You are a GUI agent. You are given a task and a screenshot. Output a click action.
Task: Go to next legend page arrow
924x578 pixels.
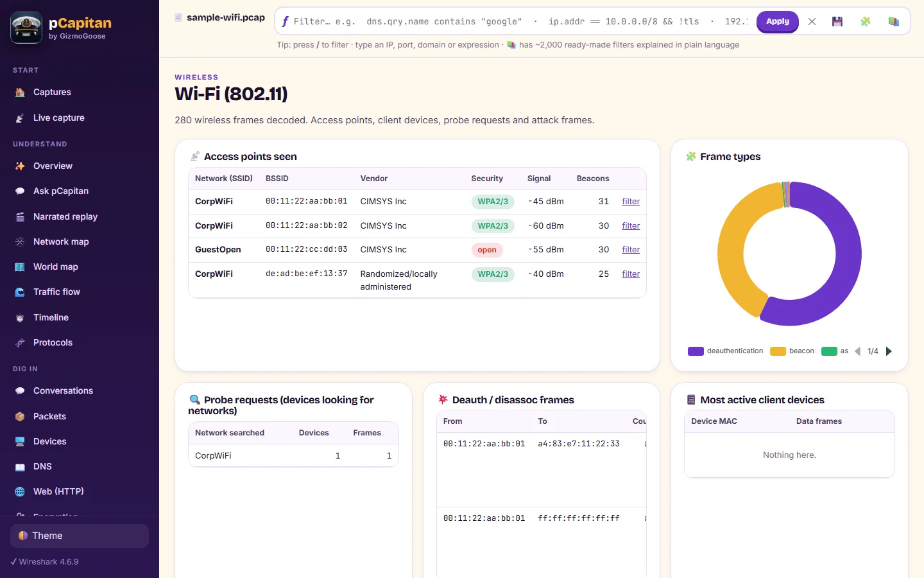pos(889,351)
